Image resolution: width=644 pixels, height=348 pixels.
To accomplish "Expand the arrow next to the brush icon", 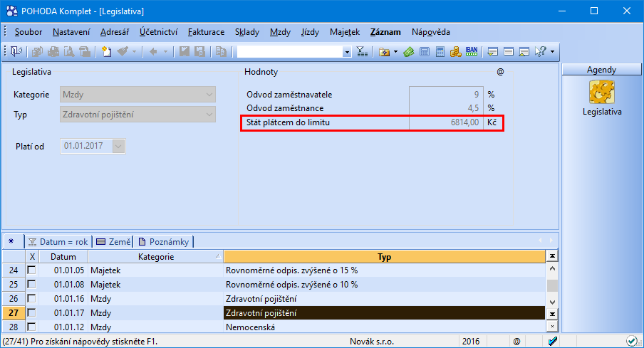I will click(x=134, y=52).
